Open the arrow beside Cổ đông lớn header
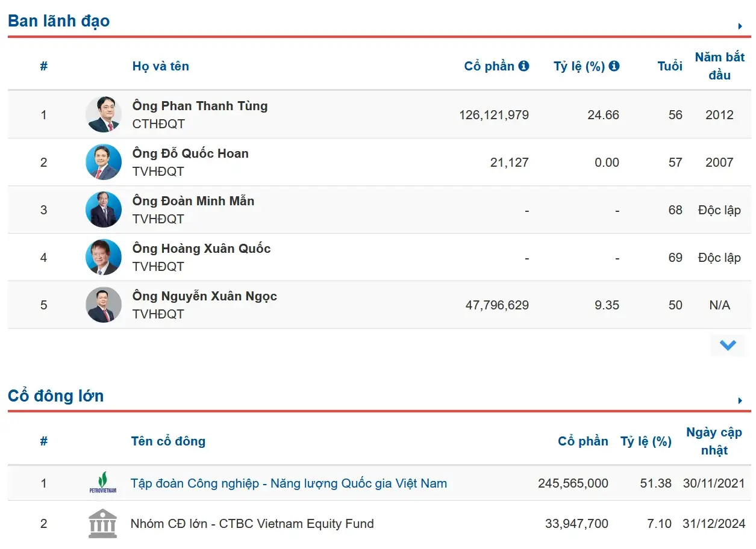This screenshot has width=756, height=549. pyautogui.click(x=740, y=401)
